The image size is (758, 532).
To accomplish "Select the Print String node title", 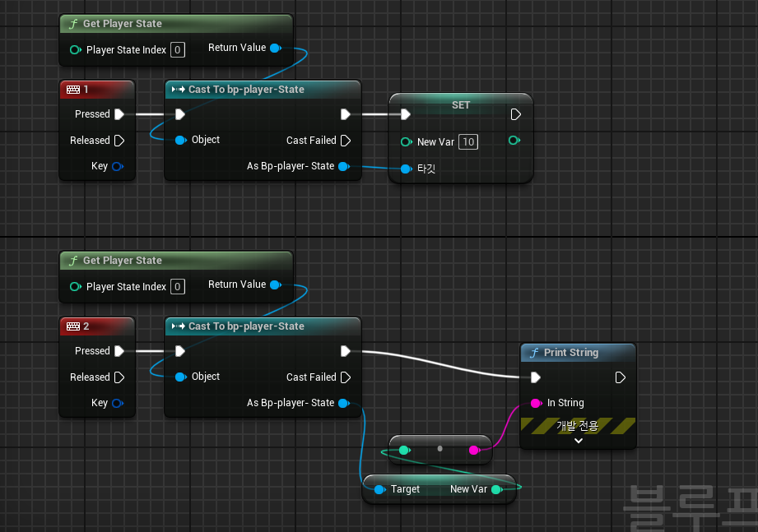I will tap(571, 353).
